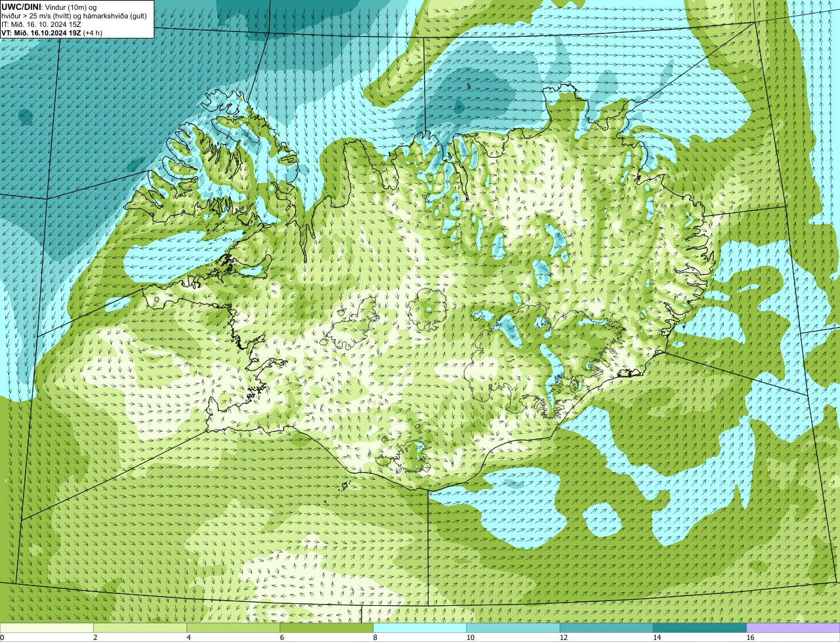840x642 pixels.
Task: Click the "IT: Mið. 16. 10. 2024 15Z" line
Action: click(x=41, y=24)
